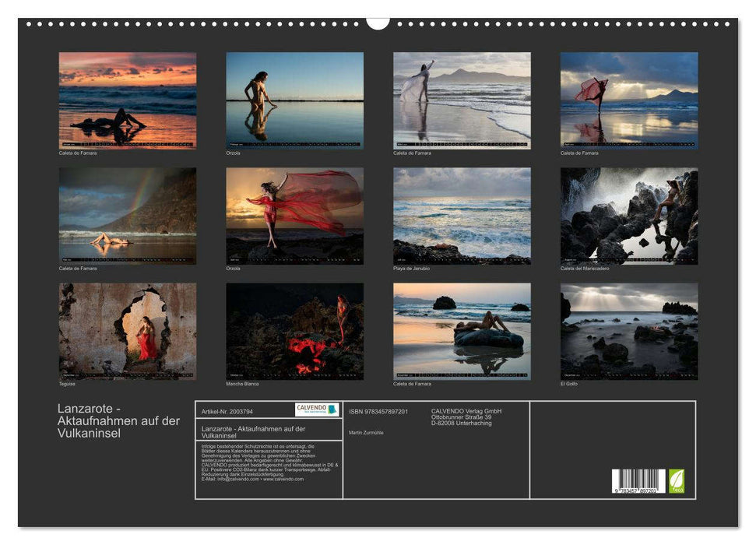
Task: Click author name Martin Zurmühle
Action: tap(366, 432)
